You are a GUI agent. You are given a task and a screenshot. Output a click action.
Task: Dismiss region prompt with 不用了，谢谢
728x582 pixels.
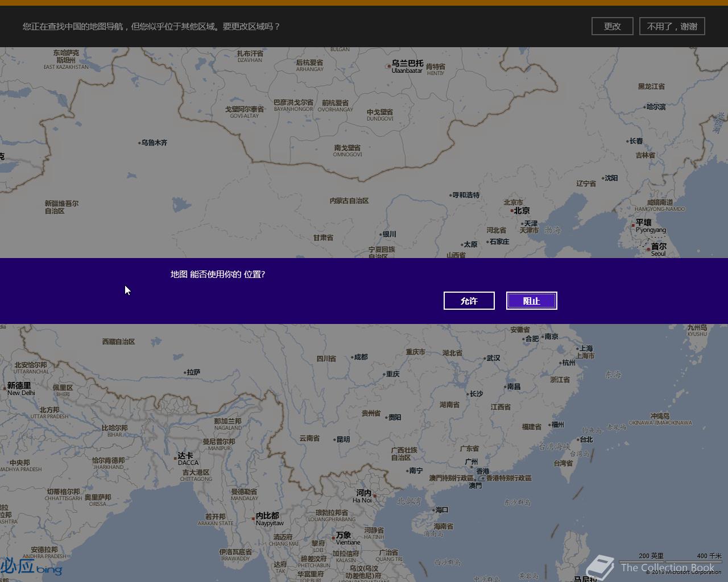point(672,26)
